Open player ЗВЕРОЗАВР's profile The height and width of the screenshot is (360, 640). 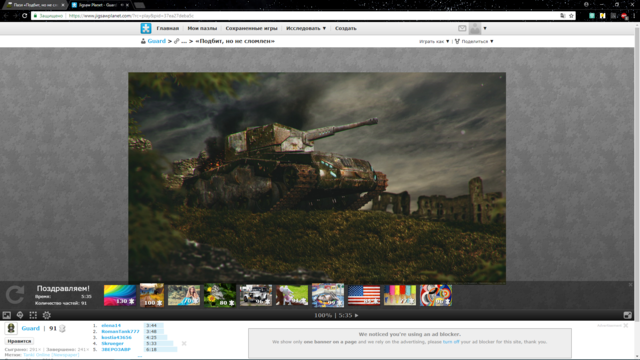[x=116, y=349]
